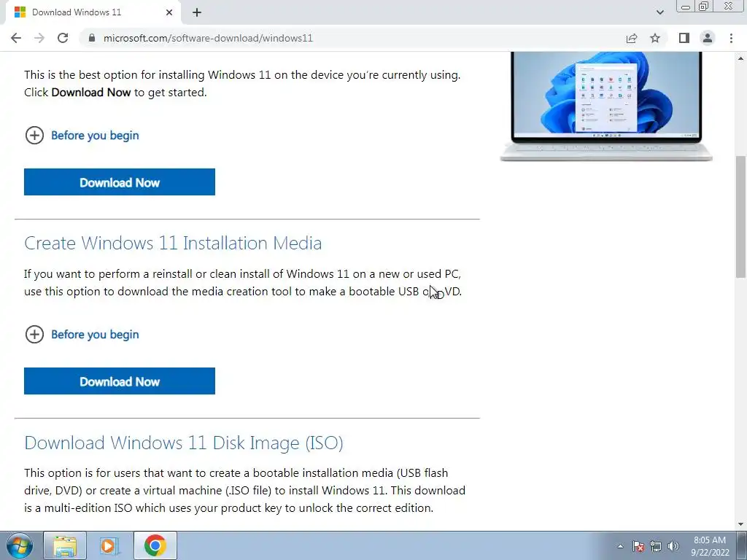Click the Download Windows 11 Disk Image (ISO) heading

(184, 443)
